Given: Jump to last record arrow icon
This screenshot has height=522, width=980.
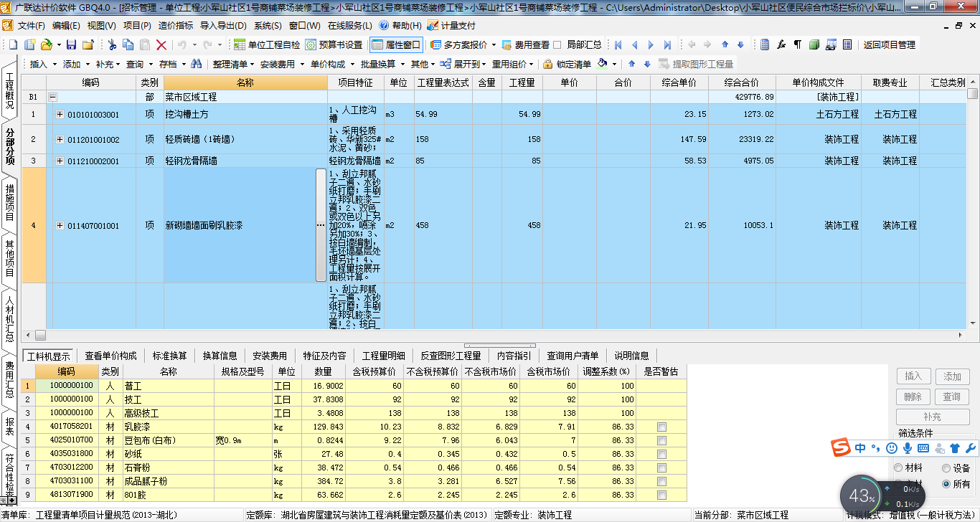Looking at the screenshot, I should (x=667, y=44).
